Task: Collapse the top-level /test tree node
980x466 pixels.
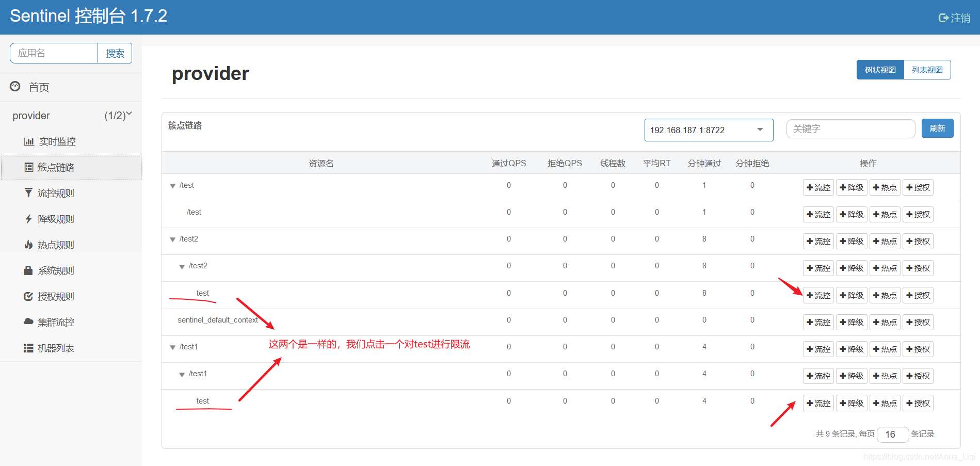Action: pos(173,186)
